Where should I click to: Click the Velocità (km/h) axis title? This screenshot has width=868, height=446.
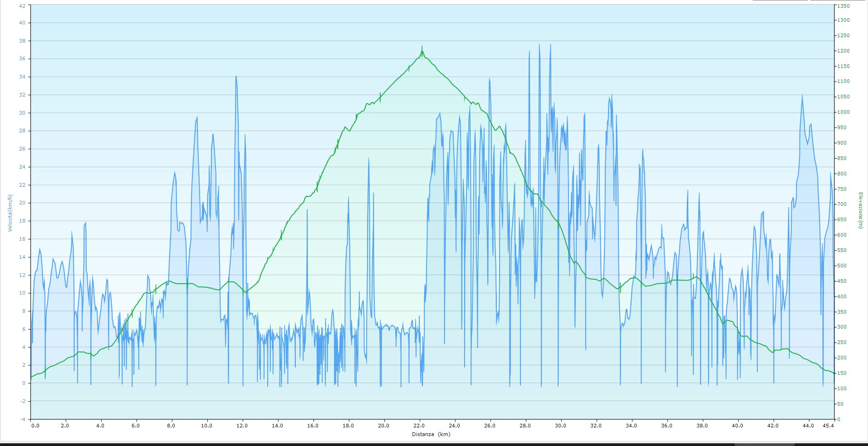(x=10, y=213)
